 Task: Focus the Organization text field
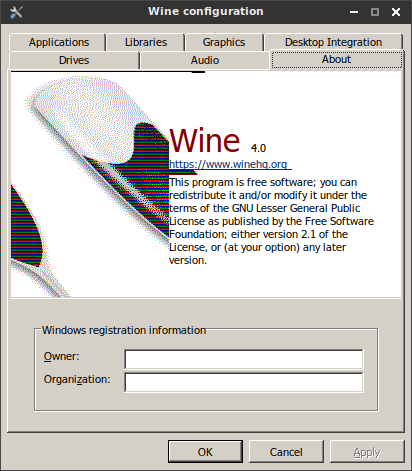click(244, 382)
